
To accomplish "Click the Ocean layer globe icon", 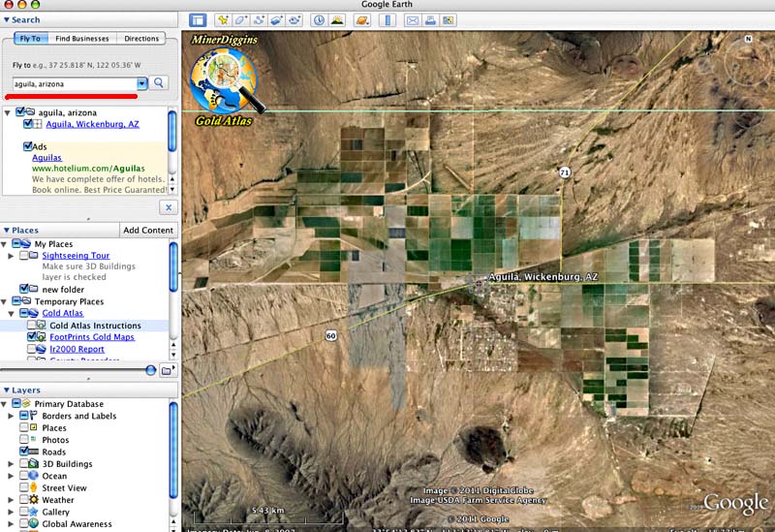I will [x=33, y=476].
